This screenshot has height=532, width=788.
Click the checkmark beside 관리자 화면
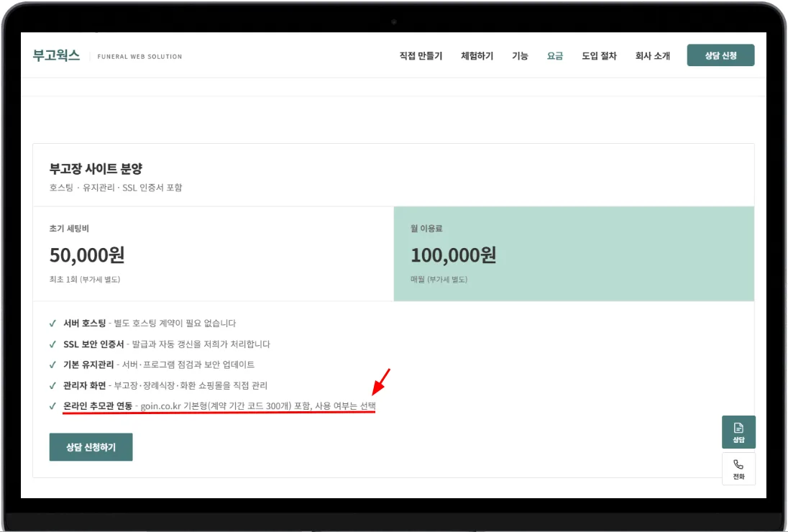point(52,386)
